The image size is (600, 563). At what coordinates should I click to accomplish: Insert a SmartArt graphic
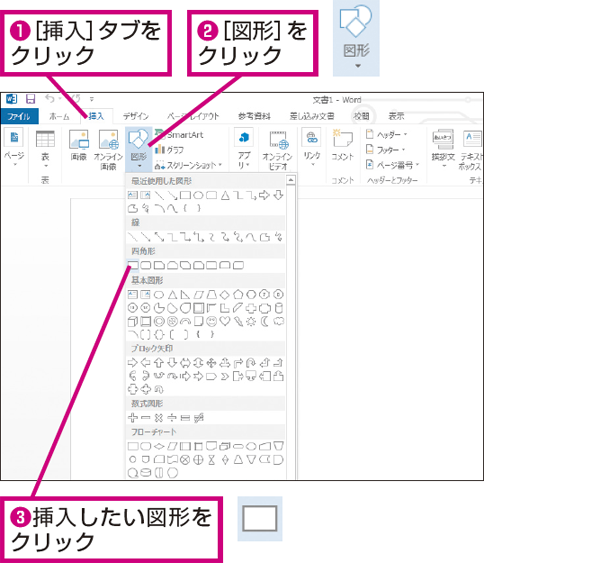click(179, 135)
